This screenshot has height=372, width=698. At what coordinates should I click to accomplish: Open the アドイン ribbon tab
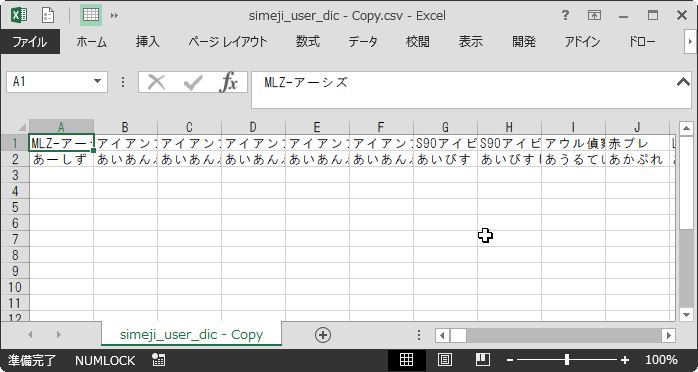(582, 42)
